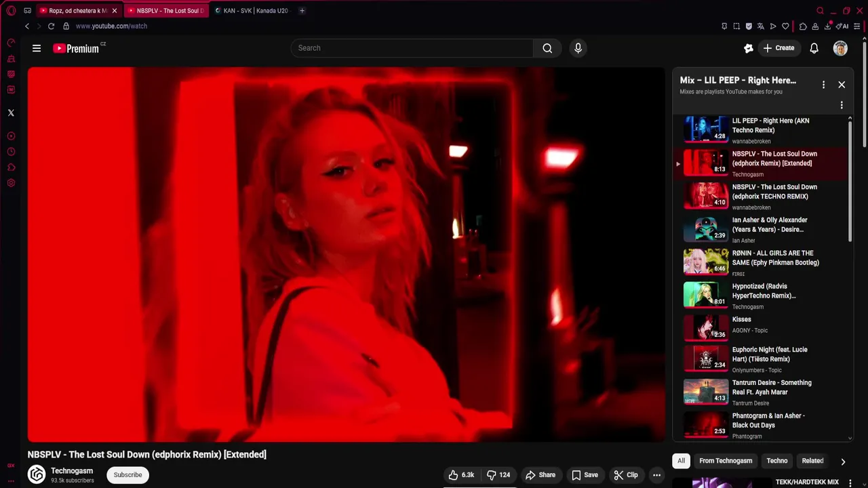This screenshot has height=488, width=868.
Task: Close the Ropz cheatera browser tab
Action: point(114,11)
